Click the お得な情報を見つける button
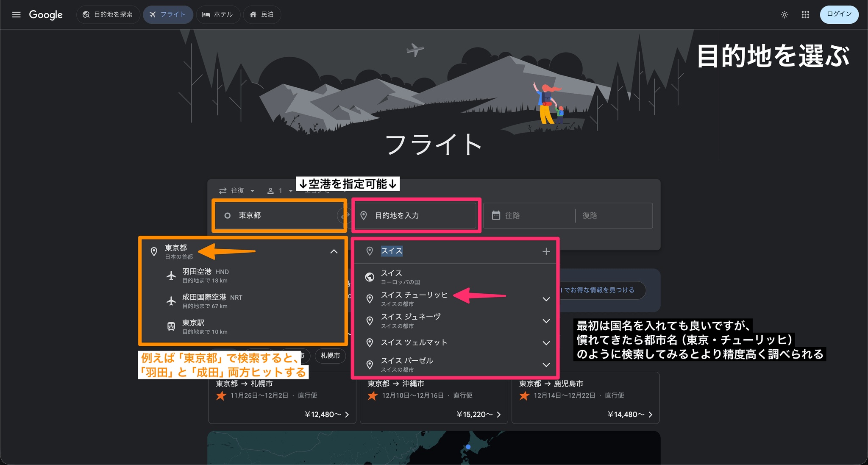The width and height of the screenshot is (868, 465). [602, 290]
